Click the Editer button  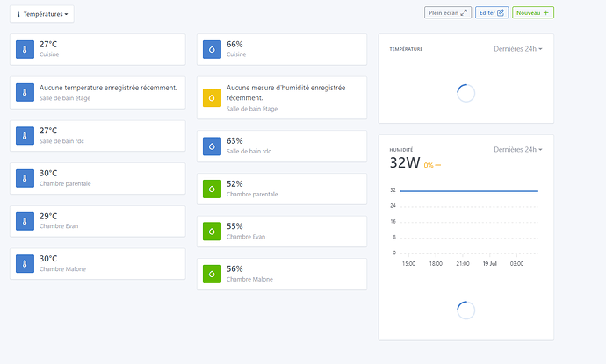[492, 13]
